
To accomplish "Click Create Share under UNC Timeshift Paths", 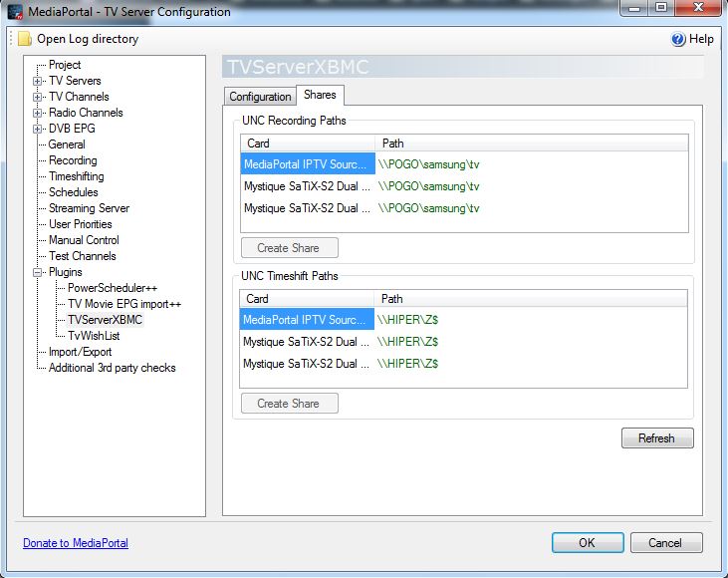I will 290,404.
